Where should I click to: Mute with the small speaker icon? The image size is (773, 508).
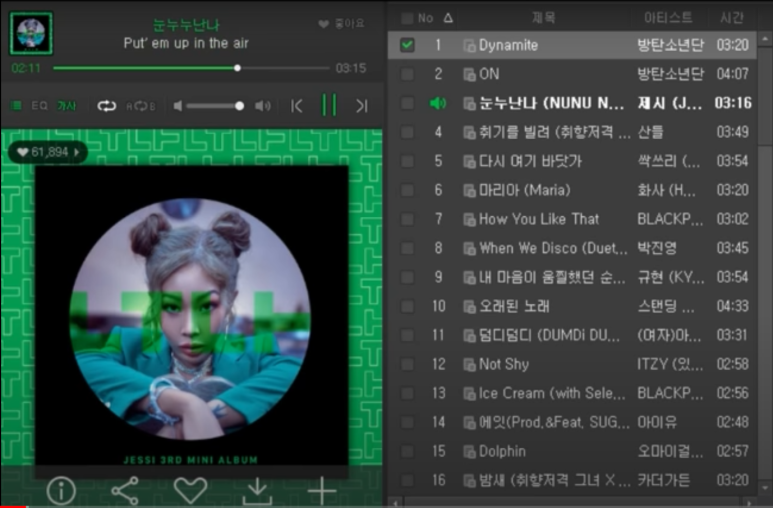click(x=178, y=106)
